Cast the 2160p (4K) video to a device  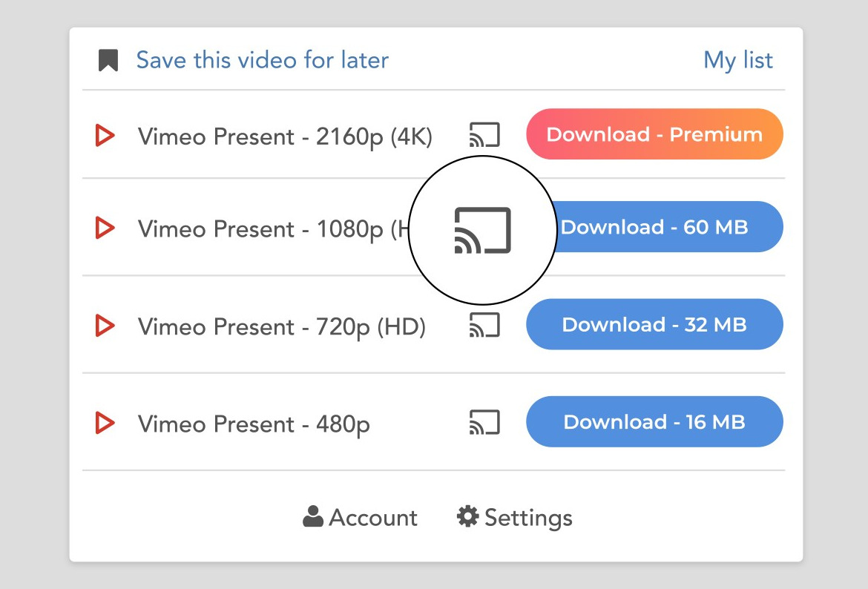(x=484, y=135)
